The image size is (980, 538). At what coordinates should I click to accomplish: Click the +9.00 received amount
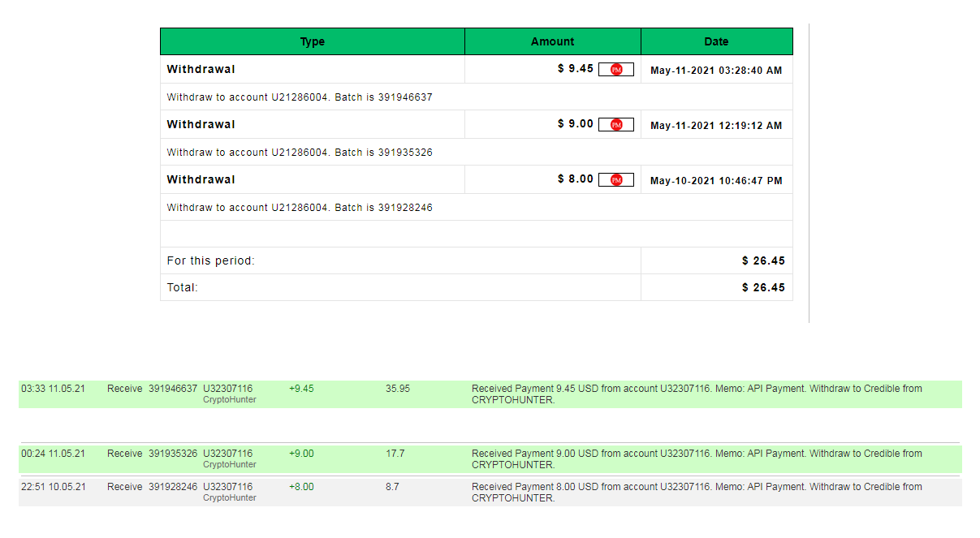tap(301, 454)
